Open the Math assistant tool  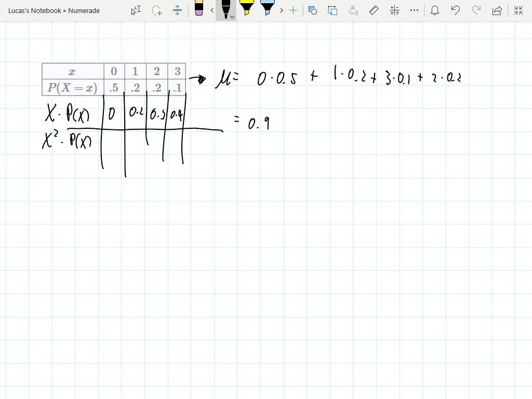[x=394, y=10]
